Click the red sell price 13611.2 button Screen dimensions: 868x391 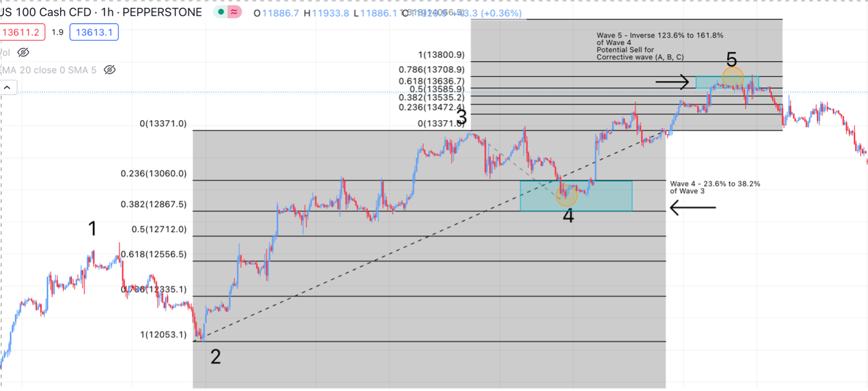[19, 32]
